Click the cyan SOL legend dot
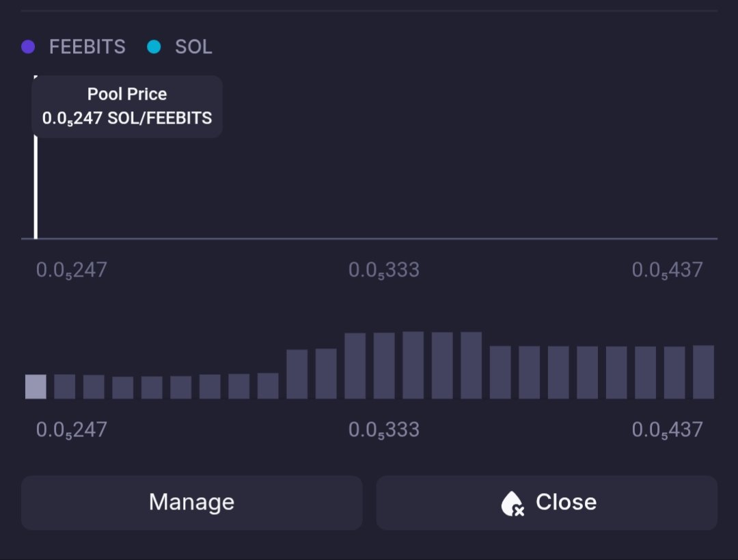This screenshot has height=560, width=738. click(x=154, y=46)
